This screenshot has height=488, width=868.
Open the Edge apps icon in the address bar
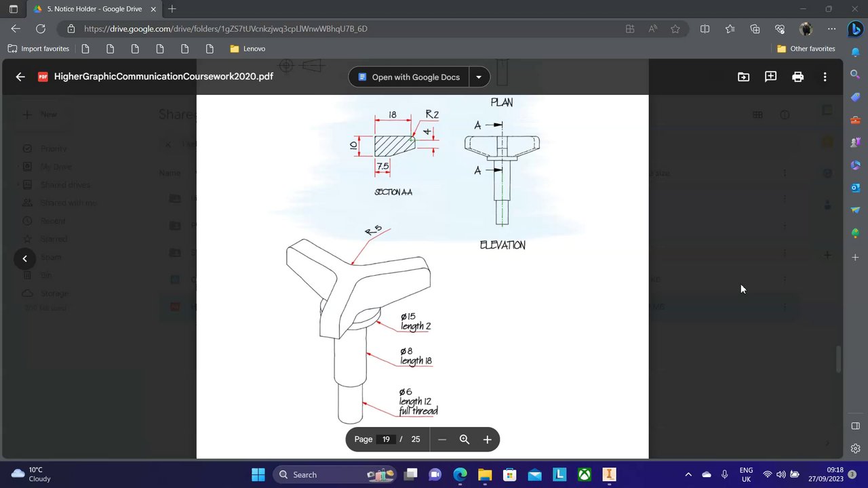click(x=630, y=28)
